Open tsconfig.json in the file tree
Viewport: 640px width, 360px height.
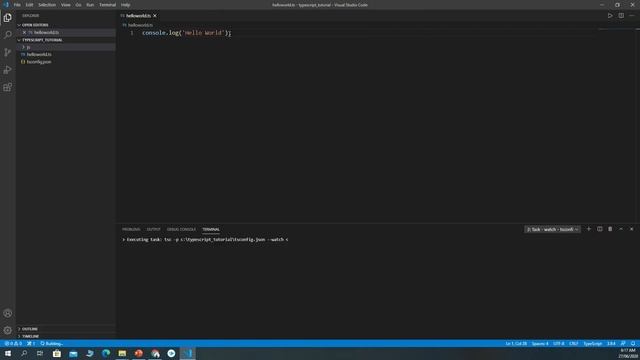(39, 62)
